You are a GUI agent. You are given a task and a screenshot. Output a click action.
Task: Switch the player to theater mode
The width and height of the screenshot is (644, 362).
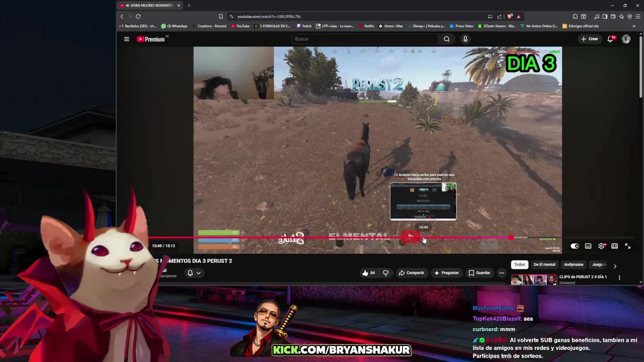tap(614, 246)
